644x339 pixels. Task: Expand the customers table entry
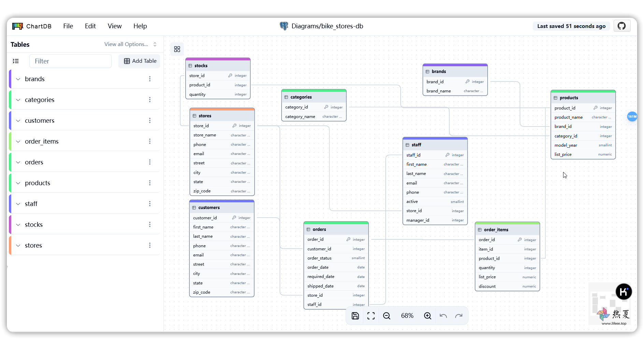[18, 121]
